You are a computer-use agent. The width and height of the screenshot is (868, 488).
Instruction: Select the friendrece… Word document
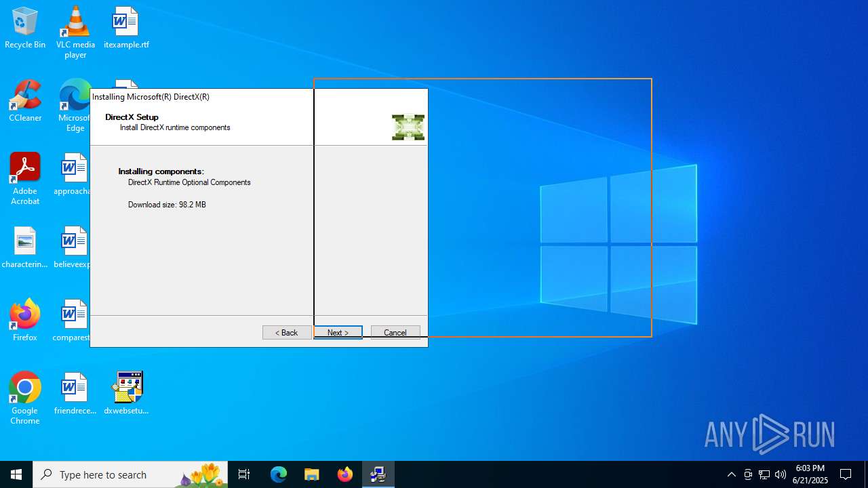click(75, 394)
